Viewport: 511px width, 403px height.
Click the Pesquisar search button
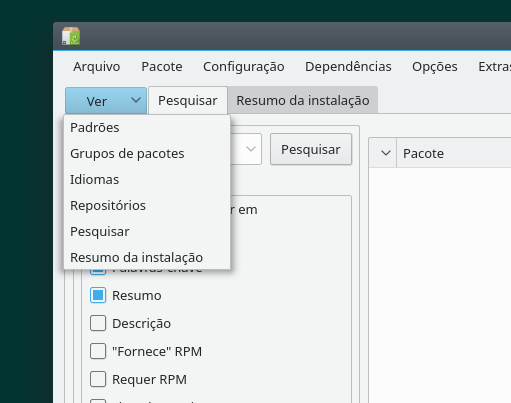pyautogui.click(x=311, y=149)
